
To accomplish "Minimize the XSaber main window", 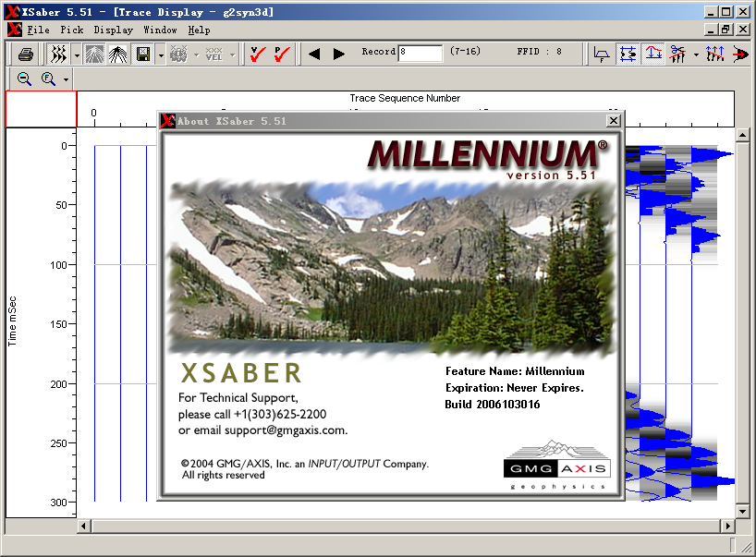I will click(711, 12).
